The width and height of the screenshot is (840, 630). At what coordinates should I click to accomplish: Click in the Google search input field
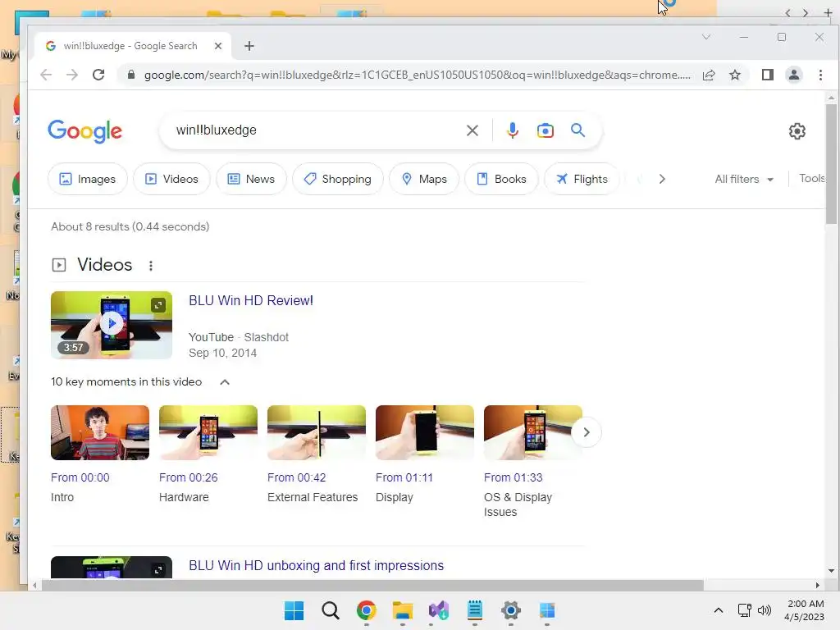pos(316,130)
